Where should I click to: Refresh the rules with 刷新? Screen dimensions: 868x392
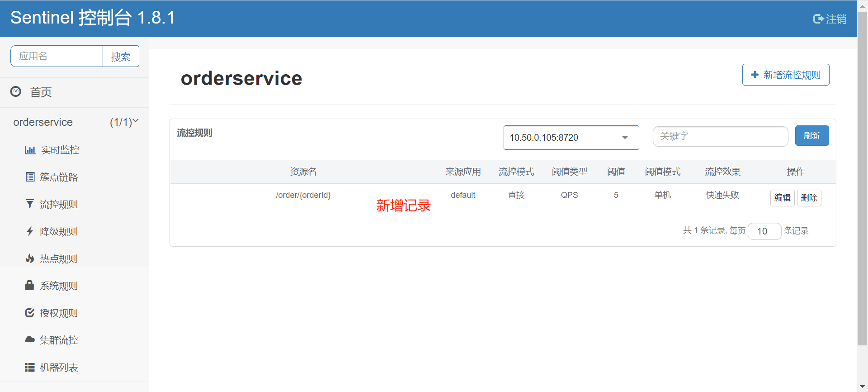(812, 135)
